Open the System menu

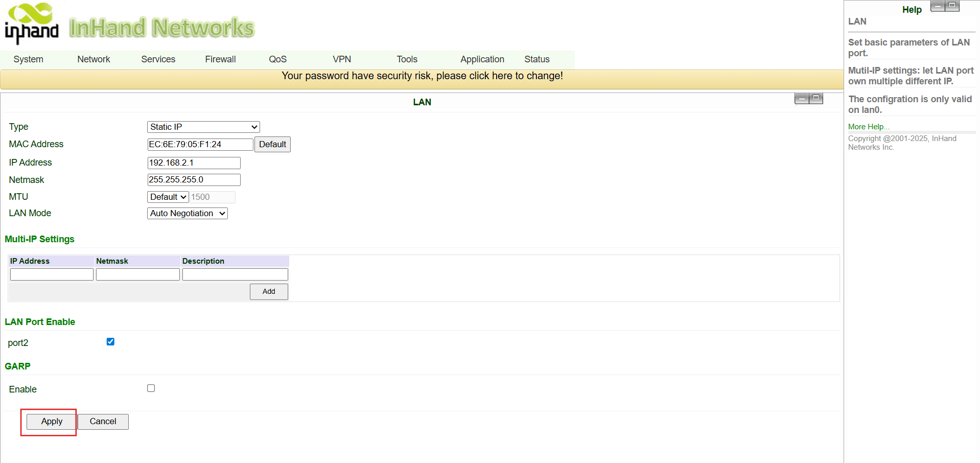29,59
